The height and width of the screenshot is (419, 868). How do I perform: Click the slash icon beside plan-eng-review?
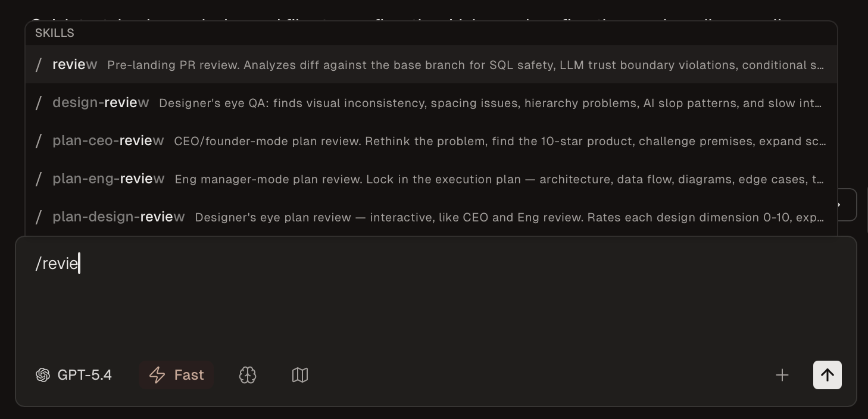39,179
